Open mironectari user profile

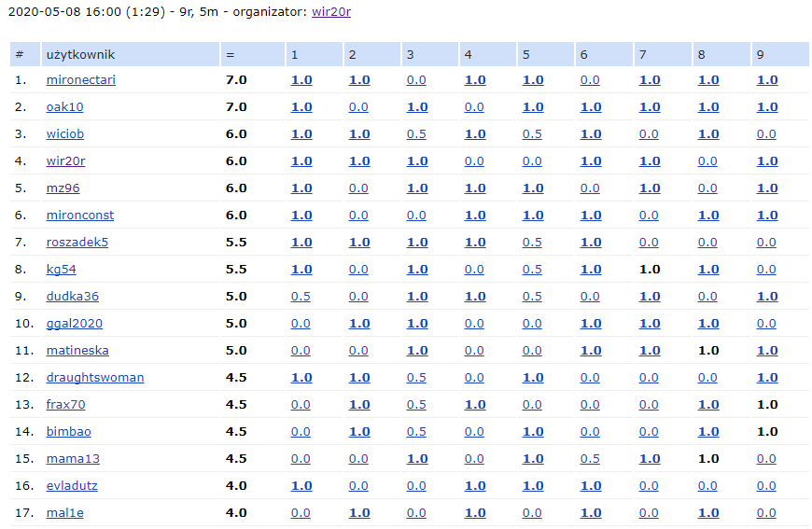[x=80, y=80]
